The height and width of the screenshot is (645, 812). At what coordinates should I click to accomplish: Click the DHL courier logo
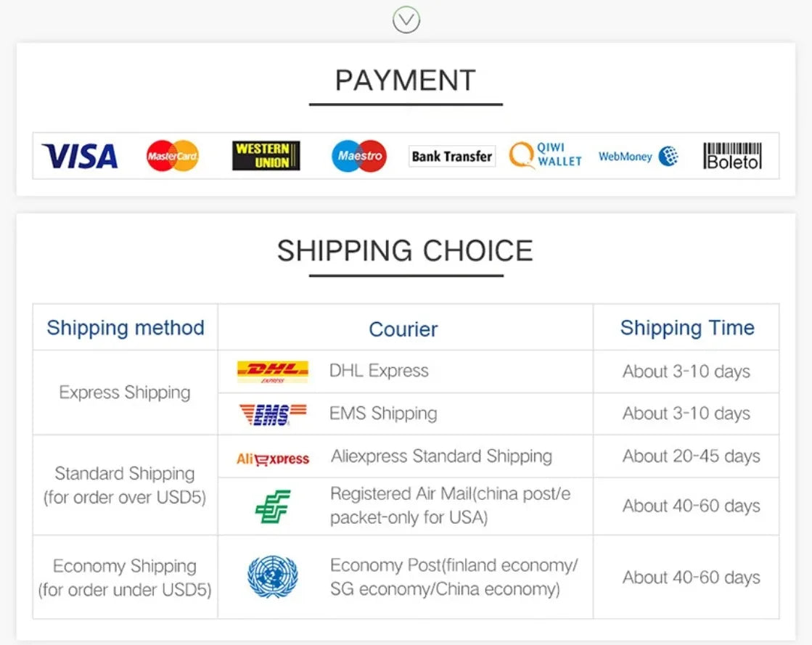(x=272, y=371)
